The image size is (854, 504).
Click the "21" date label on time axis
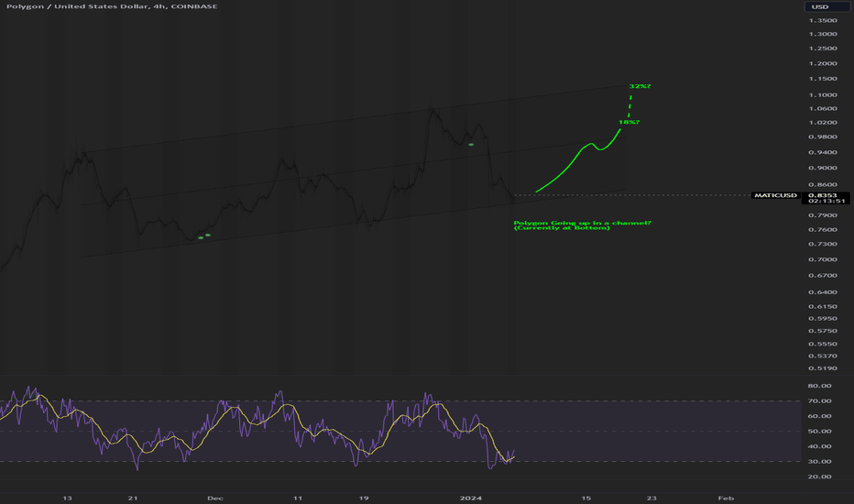pos(133,498)
